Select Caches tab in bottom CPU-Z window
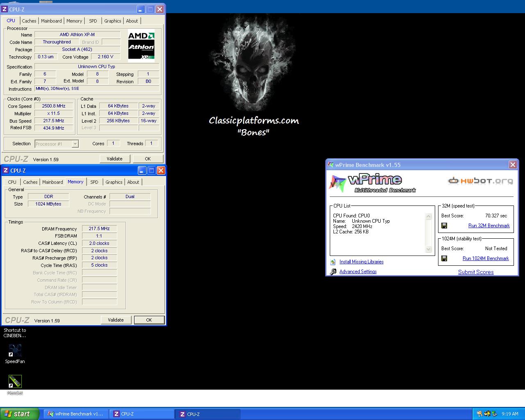This screenshot has height=420, width=525. (30, 182)
